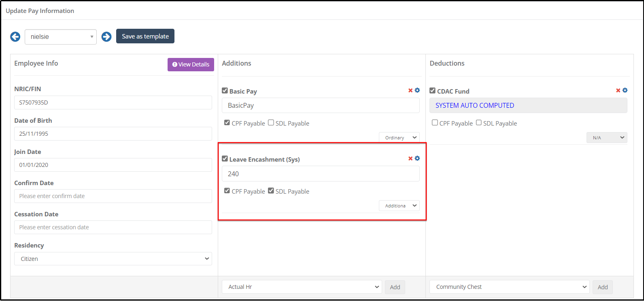Click the Save as template button
This screenshot has height=301, width=644.
pyautogui.click(x=145, y=36)
